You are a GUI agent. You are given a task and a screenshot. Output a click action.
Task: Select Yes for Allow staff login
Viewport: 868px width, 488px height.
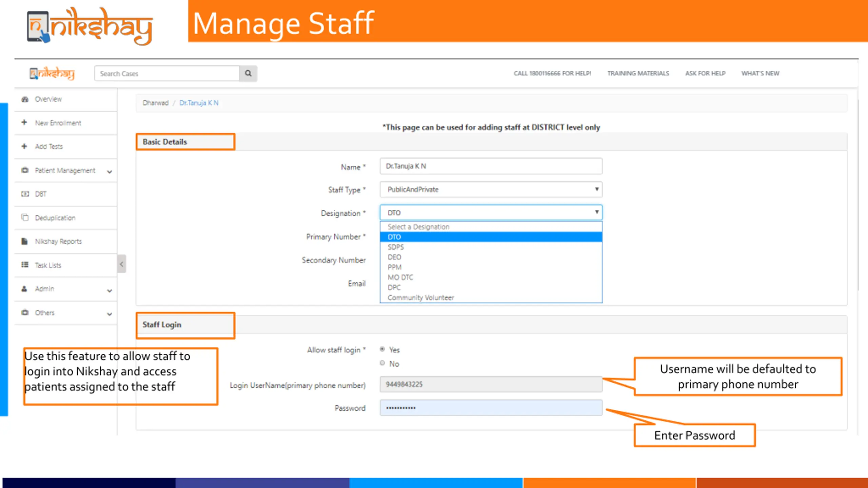coord(382,349)
